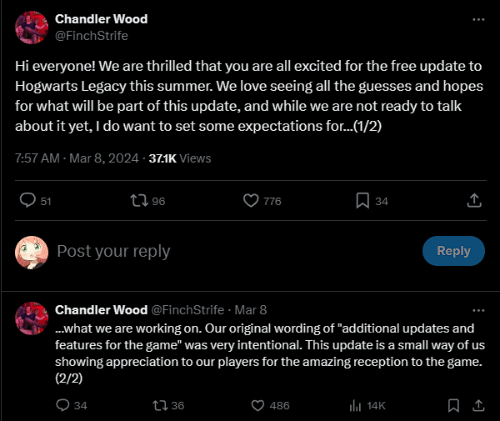The height and width of the screenshot is (421, 500).
Task: Click the blue Reply button
Action: pyautogui.click(x=453, y=251)
